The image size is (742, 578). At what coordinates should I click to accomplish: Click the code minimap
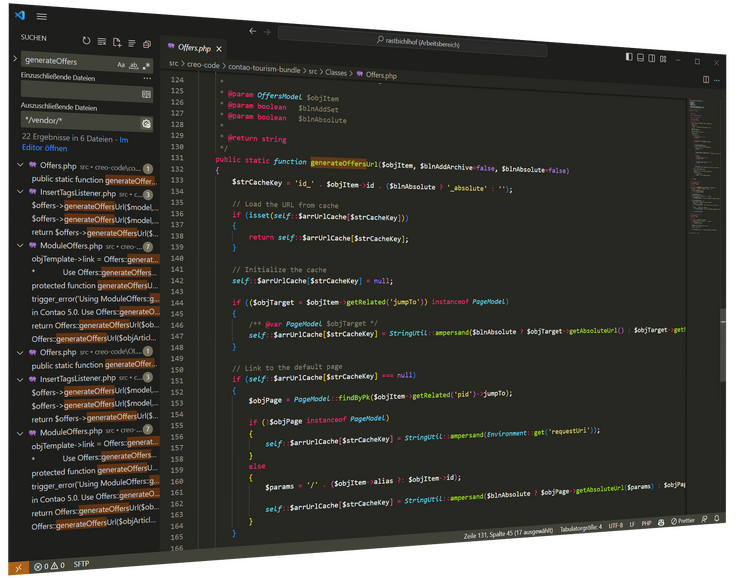(704, 166)
